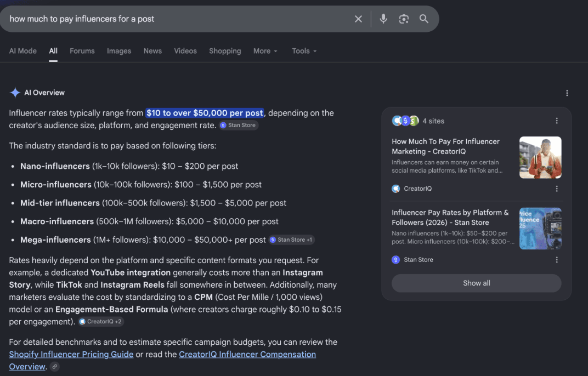588x376 pixels.
Task: Open three-dot menu beside 4 sites
Action: (x=557, y=121)
